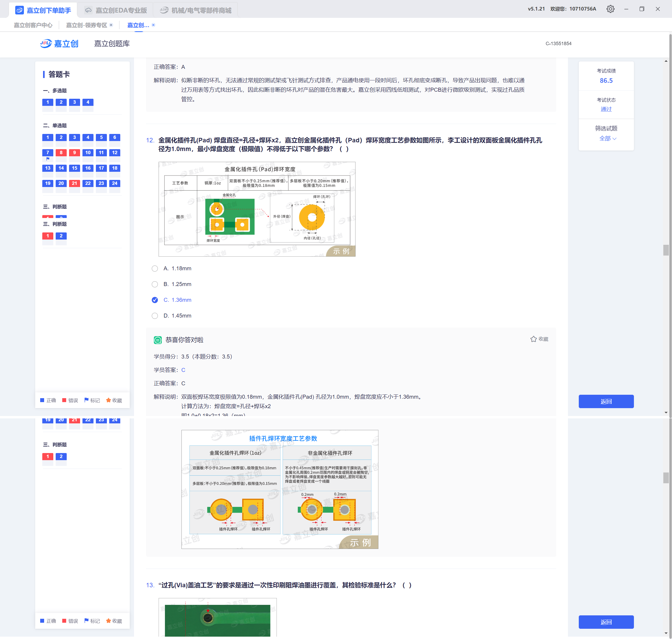Click the 嘉立创 logo in header
This screenshot has height=639, width=672.
(59, 44)
